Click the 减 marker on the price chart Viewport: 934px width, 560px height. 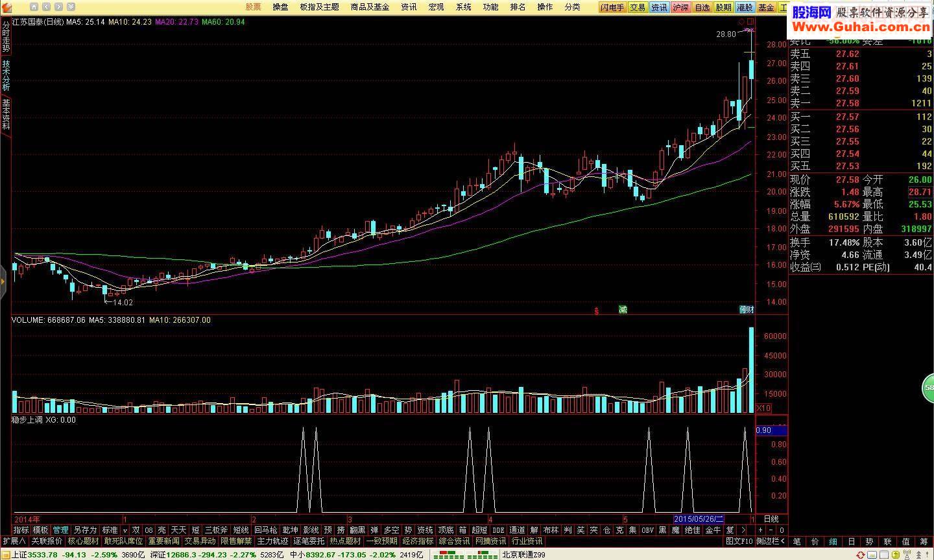tap(623, 309)
